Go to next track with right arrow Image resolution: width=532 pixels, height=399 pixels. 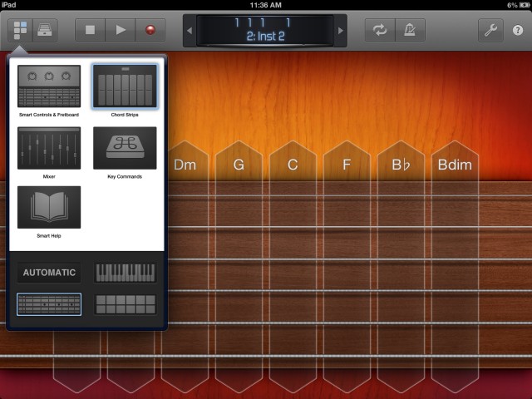point(341,31)
